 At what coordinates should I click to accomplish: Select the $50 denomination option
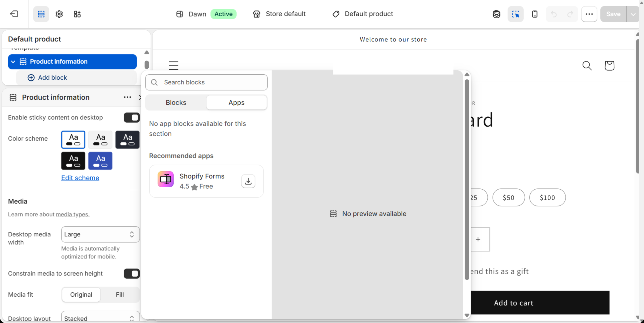508,197
